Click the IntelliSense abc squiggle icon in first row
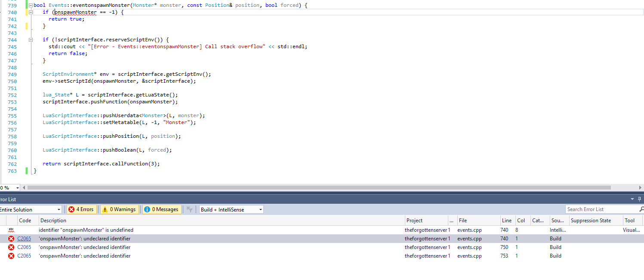 coord(11,230)
